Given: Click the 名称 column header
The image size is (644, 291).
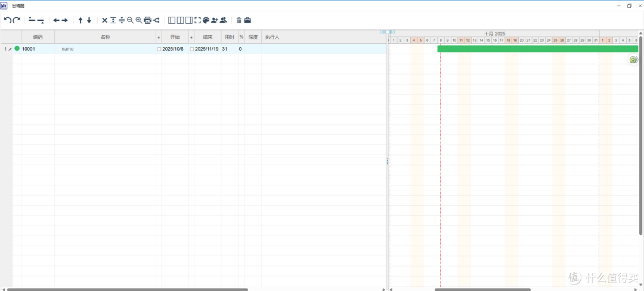Looking at the screenshot, I should click(105, 37).
